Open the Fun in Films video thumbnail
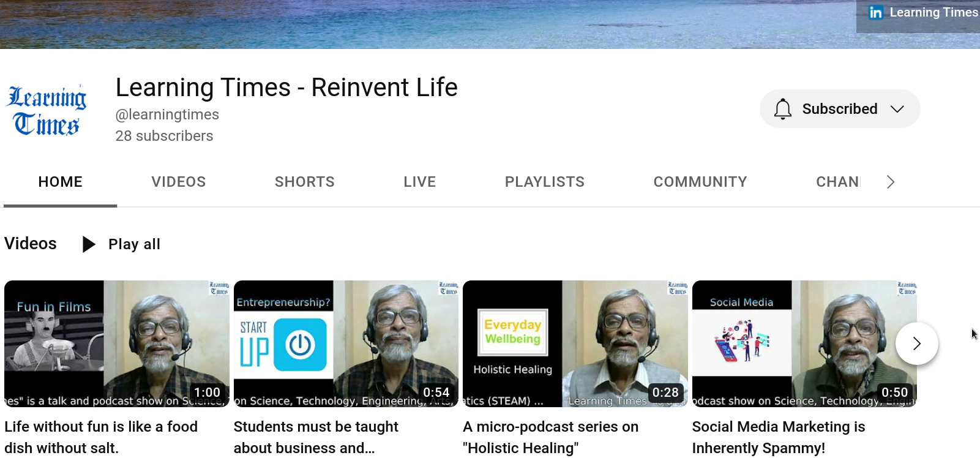The image size is (980, 458). click(117, 343)
